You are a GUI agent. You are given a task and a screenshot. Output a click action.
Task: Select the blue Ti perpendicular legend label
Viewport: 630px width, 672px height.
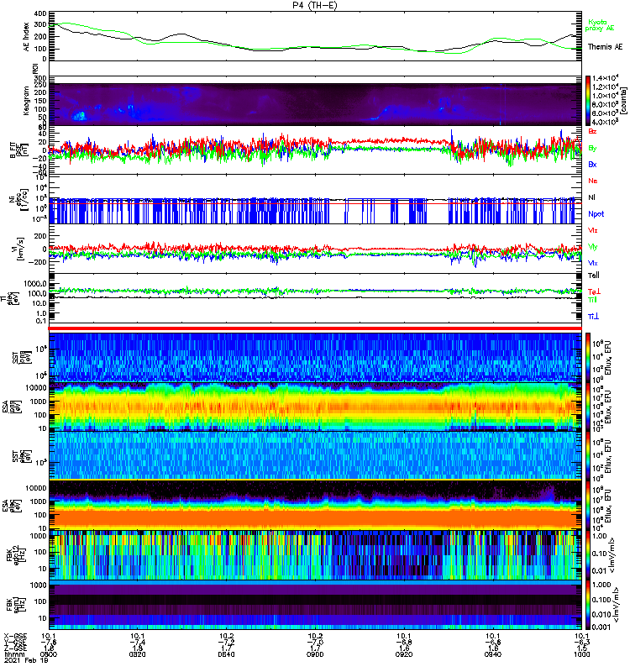coord(593,317)
